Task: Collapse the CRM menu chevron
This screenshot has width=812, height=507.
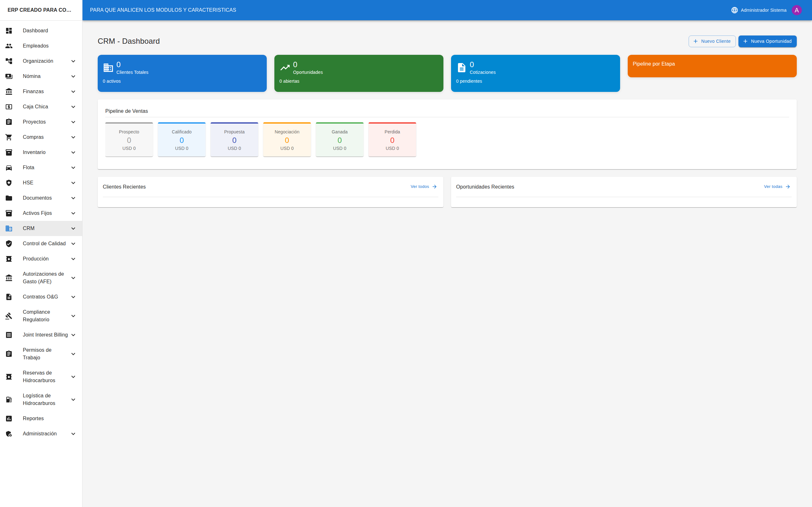Action: click(73, 228)
